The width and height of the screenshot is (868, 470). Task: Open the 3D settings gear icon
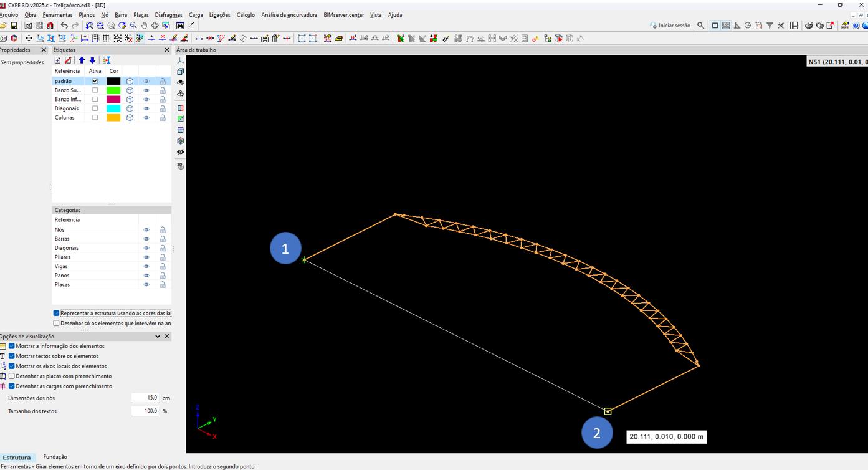pyautogui.click(x=181, y=166)
